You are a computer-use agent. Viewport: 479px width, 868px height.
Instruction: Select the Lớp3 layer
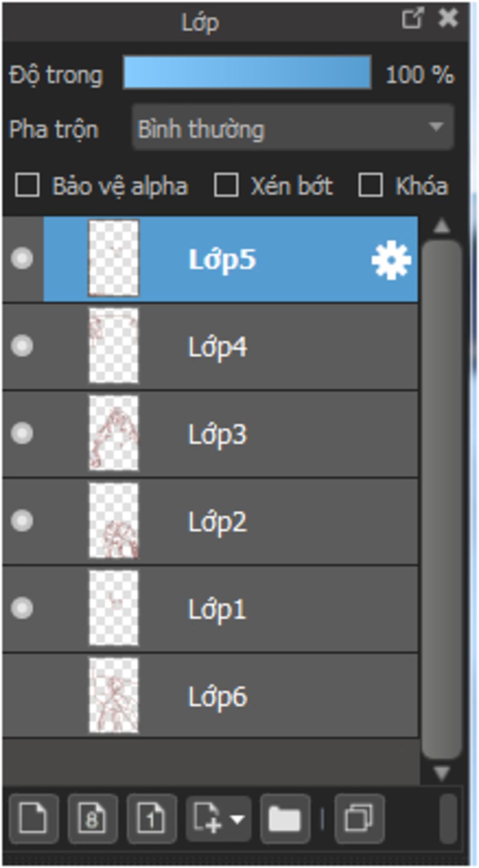pos(210,434)
